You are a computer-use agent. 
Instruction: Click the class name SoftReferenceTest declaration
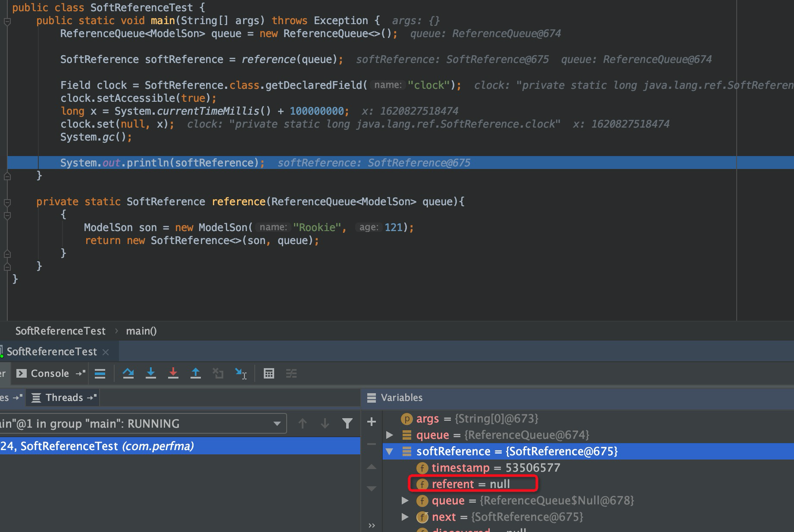pyautogui.click(x=142, y=8)
